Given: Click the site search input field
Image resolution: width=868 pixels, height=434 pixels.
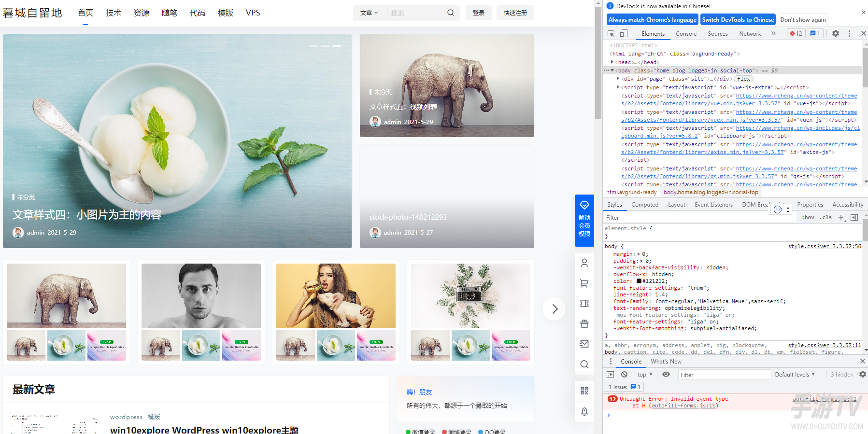Looking at the screenshot, I should coord(415,13).
